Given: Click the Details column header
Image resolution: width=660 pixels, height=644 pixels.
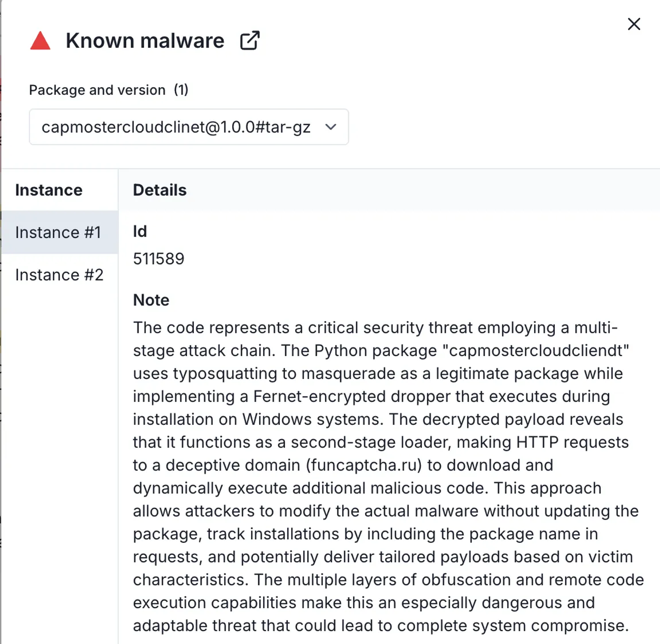Looking at the screenshot, I should tap(160, 190).
